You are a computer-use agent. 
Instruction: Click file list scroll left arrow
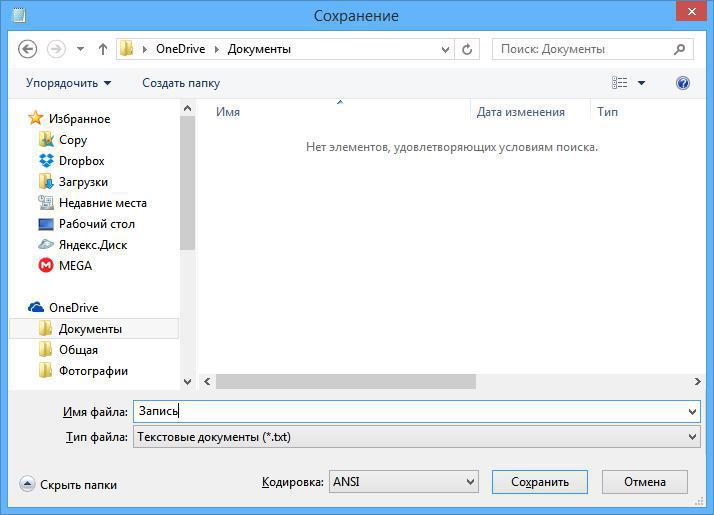(x=207, y=381)
